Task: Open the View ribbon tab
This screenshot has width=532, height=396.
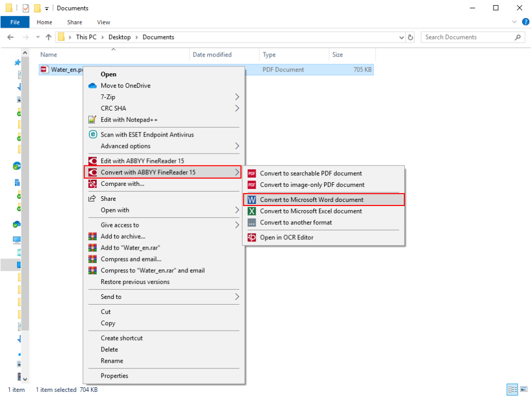Action: click(x=103, y=22)
